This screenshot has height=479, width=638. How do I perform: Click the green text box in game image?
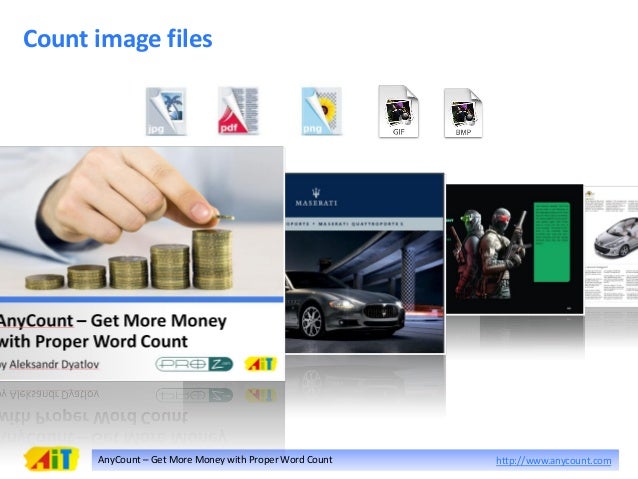pyautogui.click(x=552, y=242)
